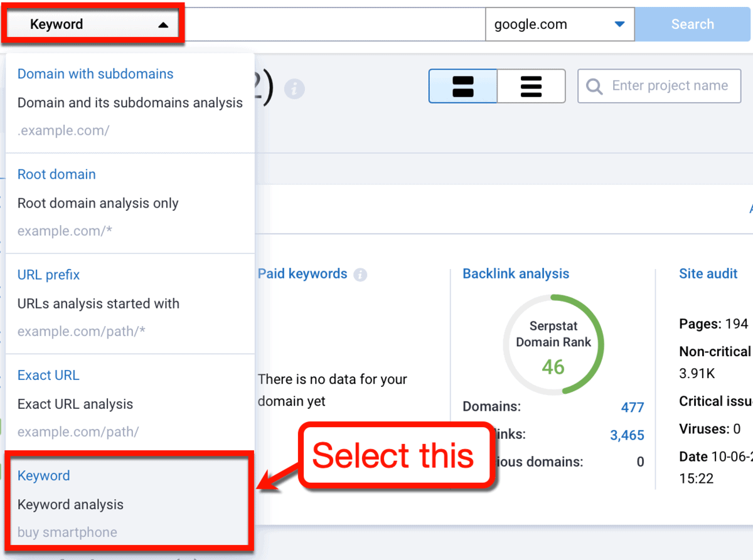Image resolution: width=753 pixels, height=560 pixels.
Task: Click the info icon beside the page heading
Action: coord(295,88)
